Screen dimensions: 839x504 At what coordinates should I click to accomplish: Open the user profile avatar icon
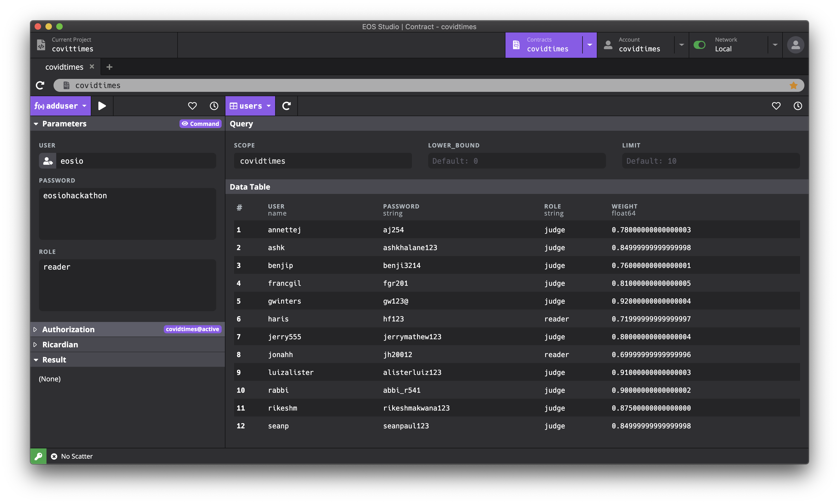coord(795,45)
